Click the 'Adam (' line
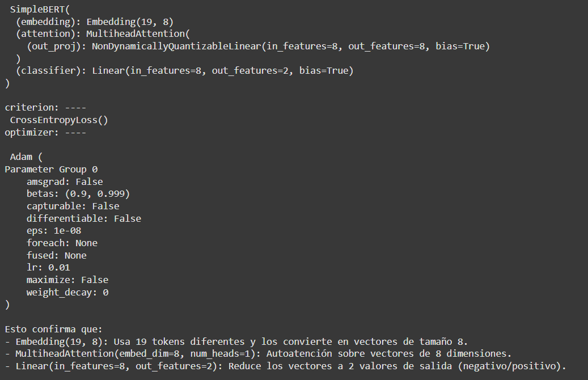588x380 pixels. click(x=26, y=157)
